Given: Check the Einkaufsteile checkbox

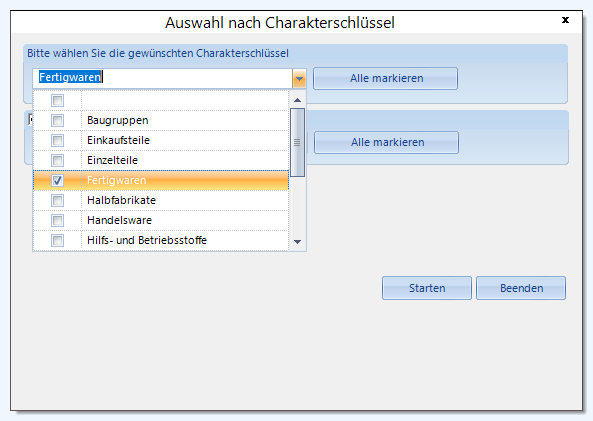Looking at the screenshot, I should 57,140.
